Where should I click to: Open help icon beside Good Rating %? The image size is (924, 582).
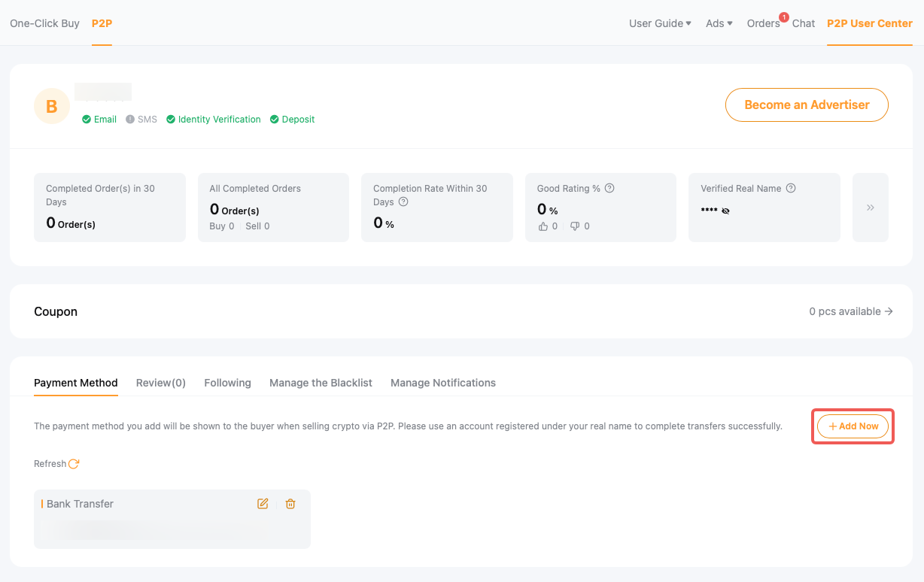point(609,189)
